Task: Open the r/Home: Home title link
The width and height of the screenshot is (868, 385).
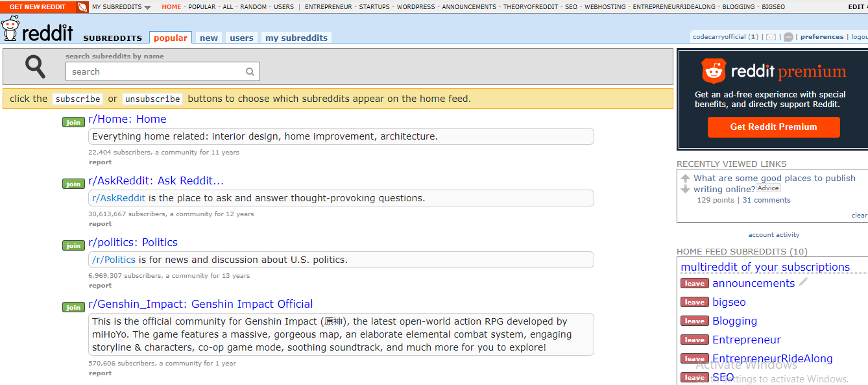Action: (127, 119)
